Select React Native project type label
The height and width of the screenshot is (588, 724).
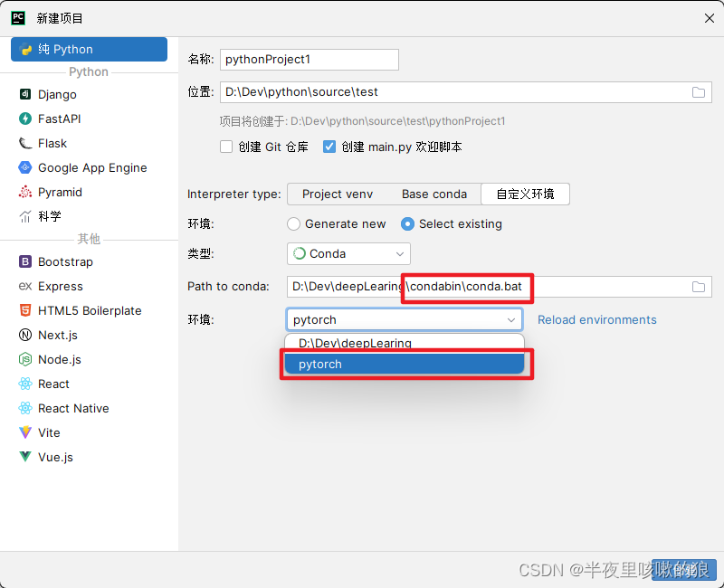[73, 408]
